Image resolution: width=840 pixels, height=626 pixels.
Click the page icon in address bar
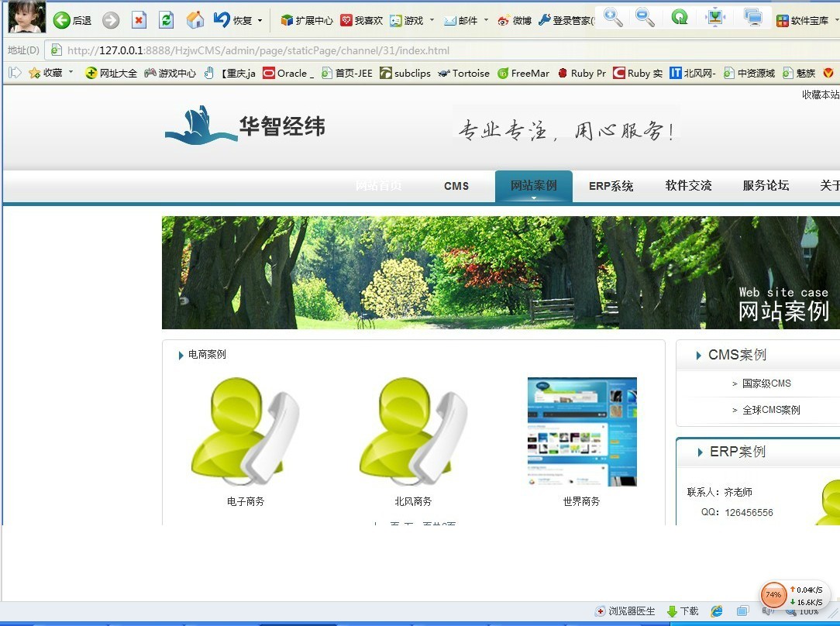tap(56, 50)
